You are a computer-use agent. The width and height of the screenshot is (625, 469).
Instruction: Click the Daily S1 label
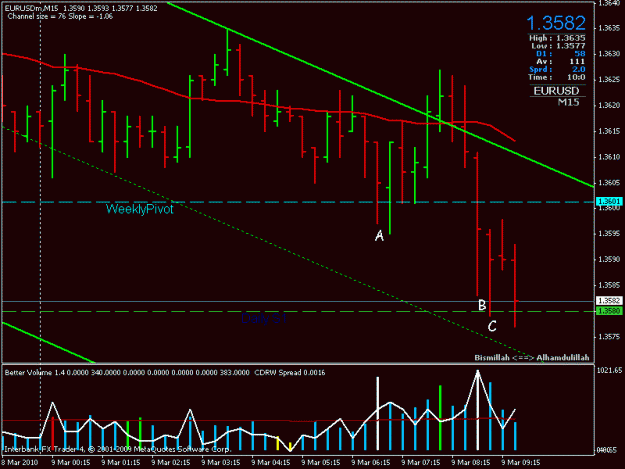click(x=263, y=318)
